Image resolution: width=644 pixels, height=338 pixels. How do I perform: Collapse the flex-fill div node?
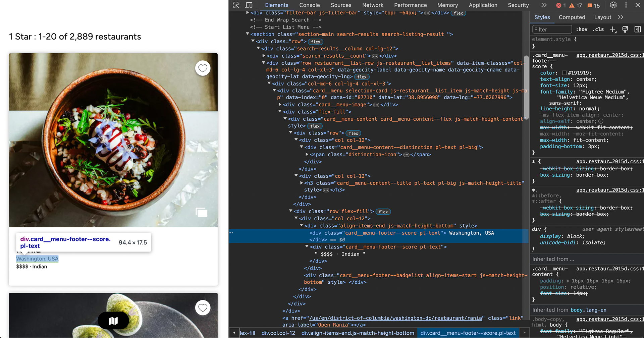280,112
